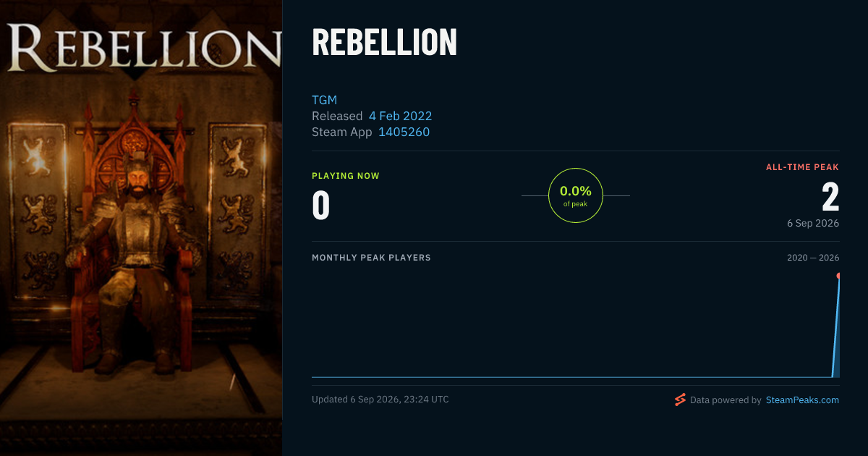Click the REBELLION page title
The image size is (868, 456).
coord(384,43)
